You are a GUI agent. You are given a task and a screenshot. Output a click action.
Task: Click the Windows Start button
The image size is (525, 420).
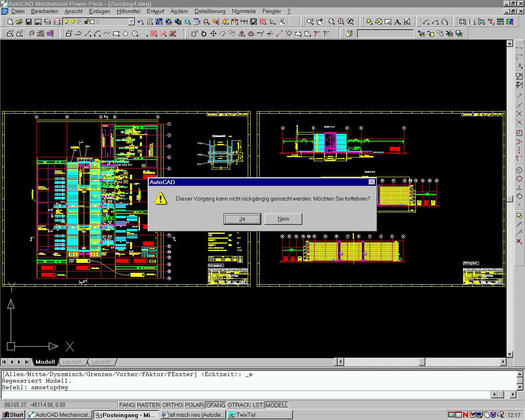[x=13, y=415]
